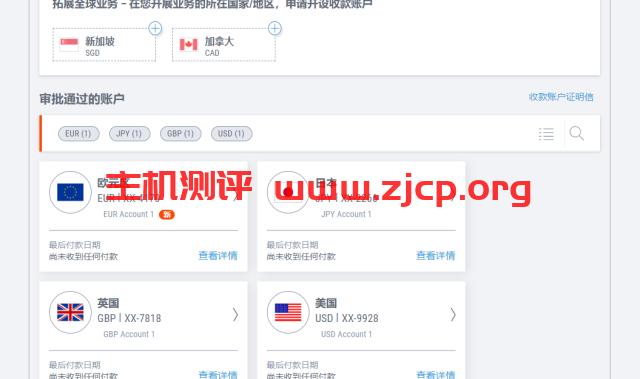The image size is (640, 379).
Task: Click the EU flag icon
Action: (70, 192)
